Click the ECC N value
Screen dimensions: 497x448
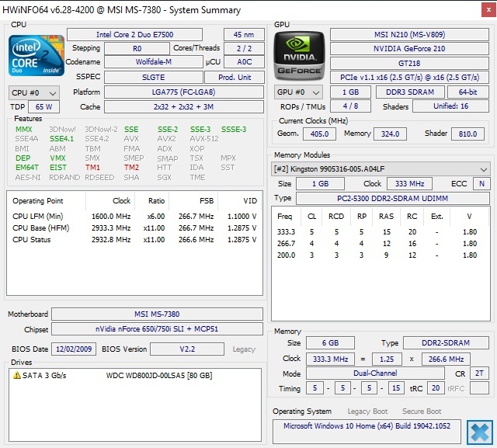coord(481,183)
